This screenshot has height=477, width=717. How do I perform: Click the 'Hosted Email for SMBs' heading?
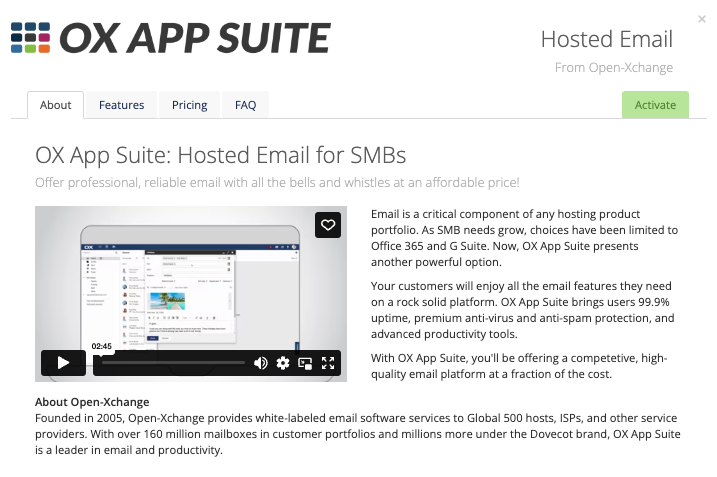[x=220, y=156]
